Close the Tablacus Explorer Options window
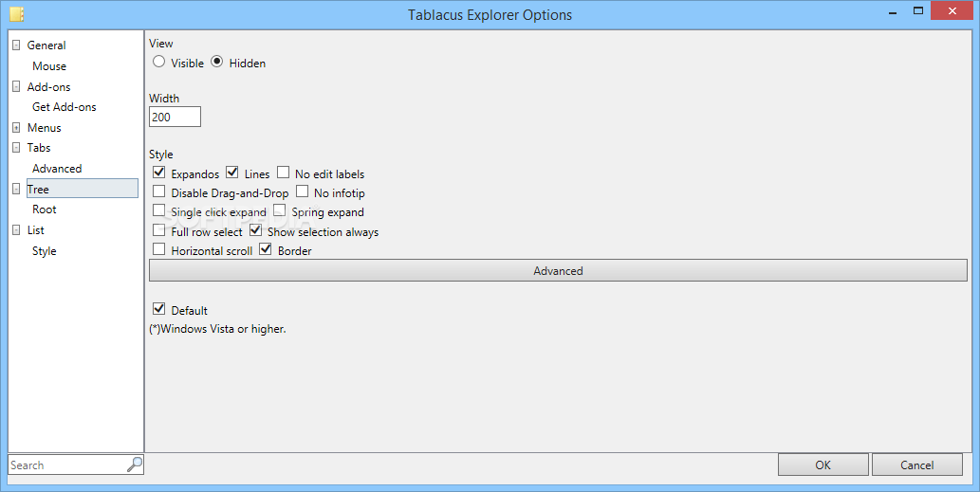The height and width of the screenshot is (492, 980). click(x=952, y=10)
